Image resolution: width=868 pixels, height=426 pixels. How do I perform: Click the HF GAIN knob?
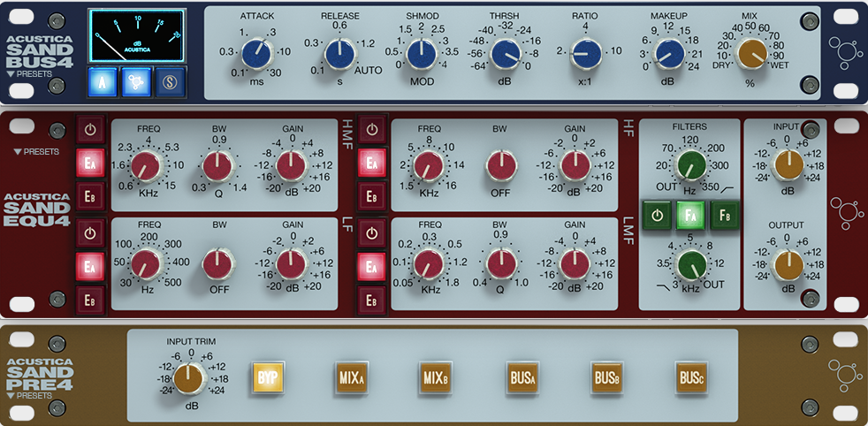tap(575, 166)
